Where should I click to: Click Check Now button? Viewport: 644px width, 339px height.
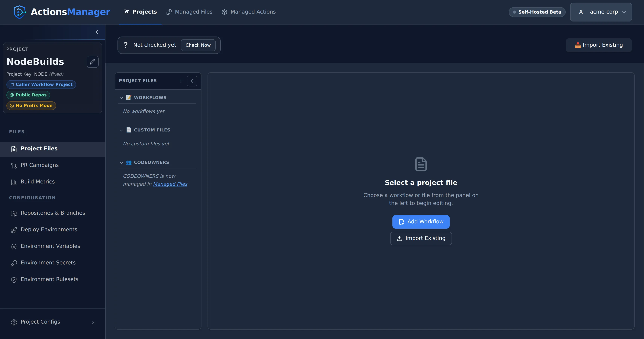click(198, 45)
